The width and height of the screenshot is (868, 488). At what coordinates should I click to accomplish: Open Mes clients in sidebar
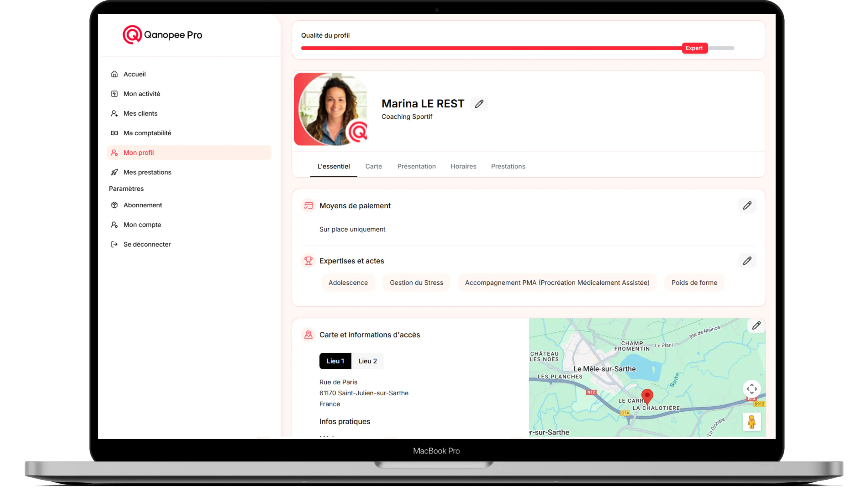(140, 113)
